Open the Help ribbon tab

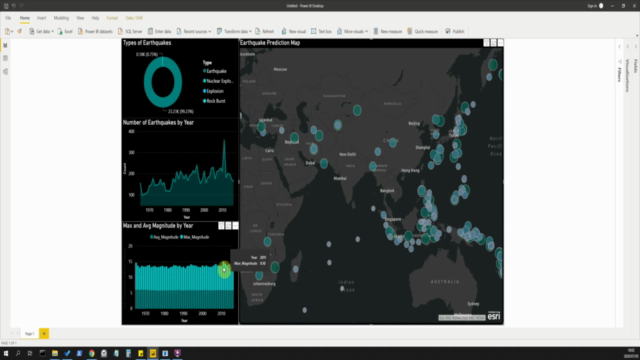95,18
